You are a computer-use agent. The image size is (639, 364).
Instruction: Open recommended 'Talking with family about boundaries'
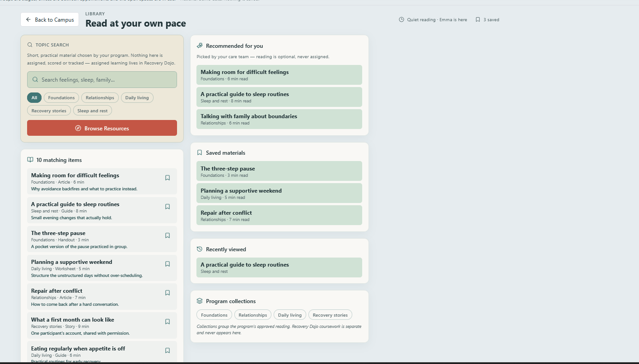(x=279, y=119)
